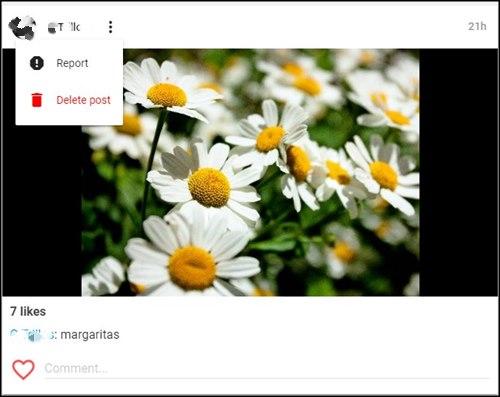This screenshot has width=500, height=397.
Task: Click the poster's profile avatar
Action: 22,27
